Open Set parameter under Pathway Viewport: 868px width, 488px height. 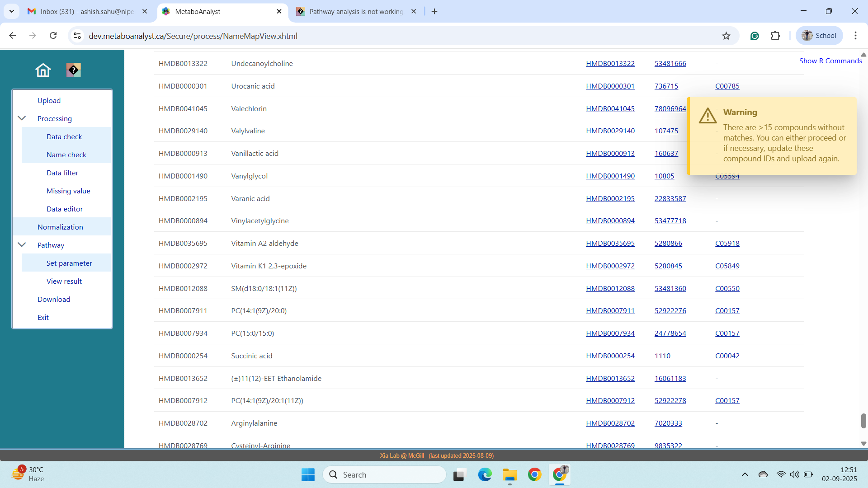(x=69, y=263)
